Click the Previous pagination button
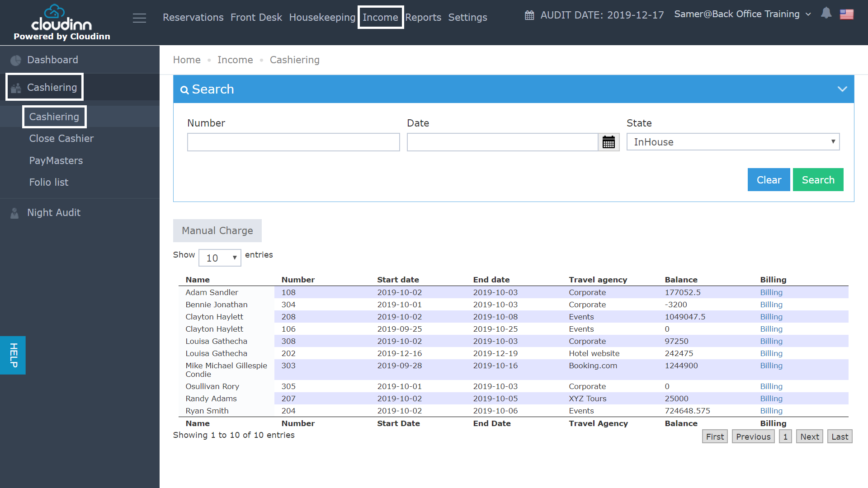 click(753, 436)
